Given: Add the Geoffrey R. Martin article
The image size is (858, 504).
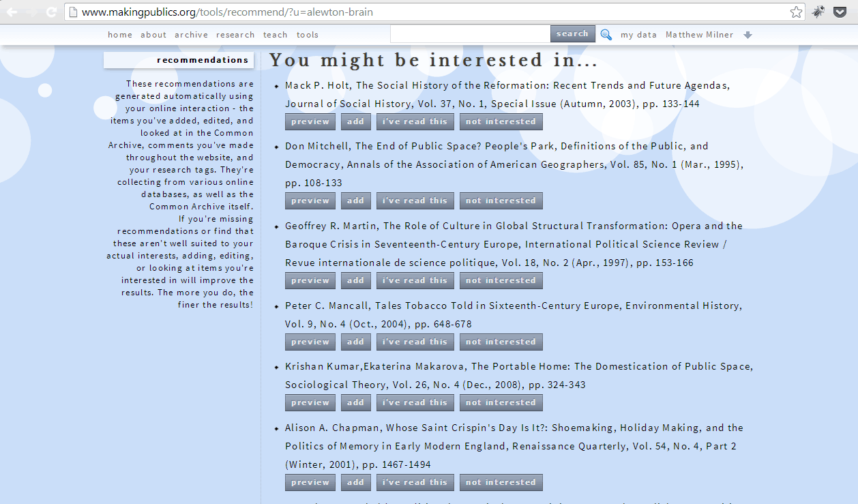Looking at the screenshot, I should [356, 280].
